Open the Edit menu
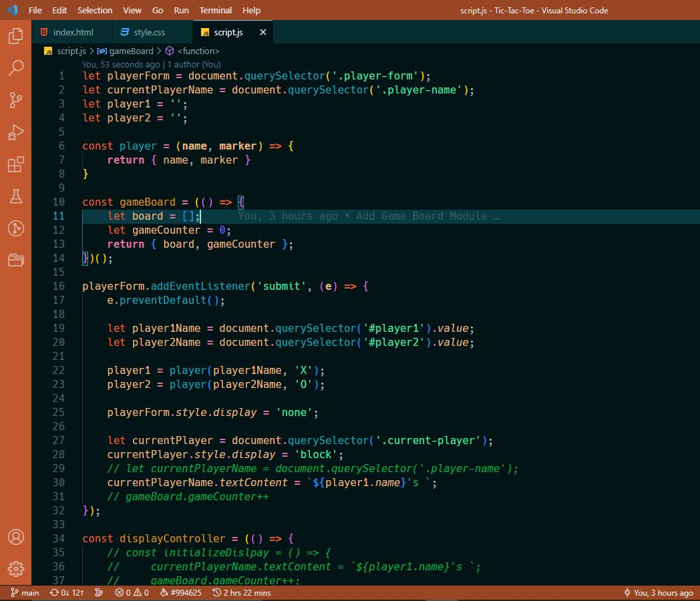Screen dimensions: 700x601 (59, 10)
